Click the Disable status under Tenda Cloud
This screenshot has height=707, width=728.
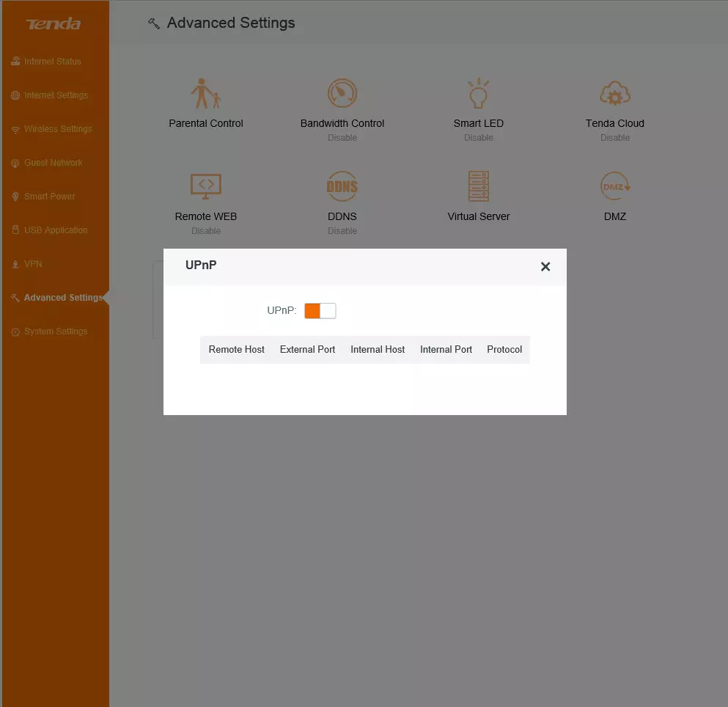point(614,138)
